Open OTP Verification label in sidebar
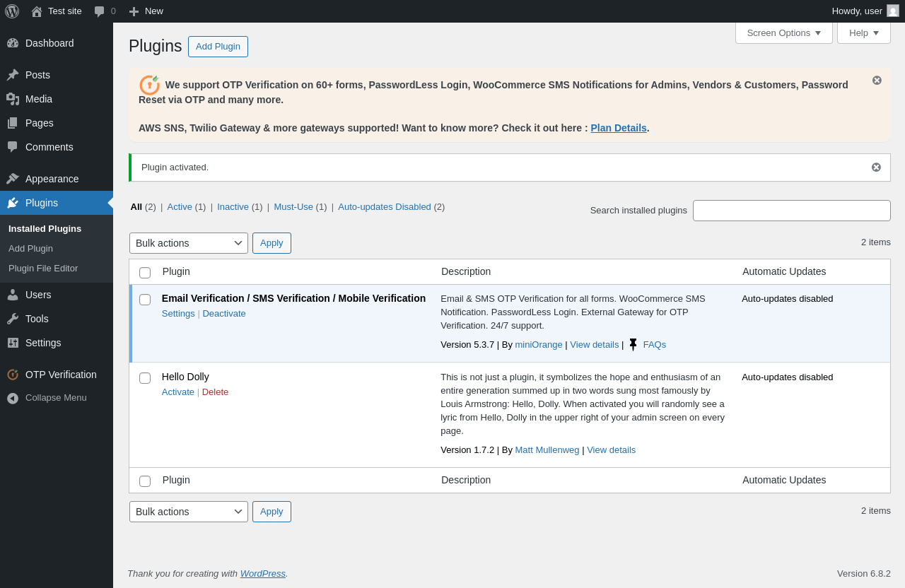This screenshot has height=588, width=905. click(61, 375)
